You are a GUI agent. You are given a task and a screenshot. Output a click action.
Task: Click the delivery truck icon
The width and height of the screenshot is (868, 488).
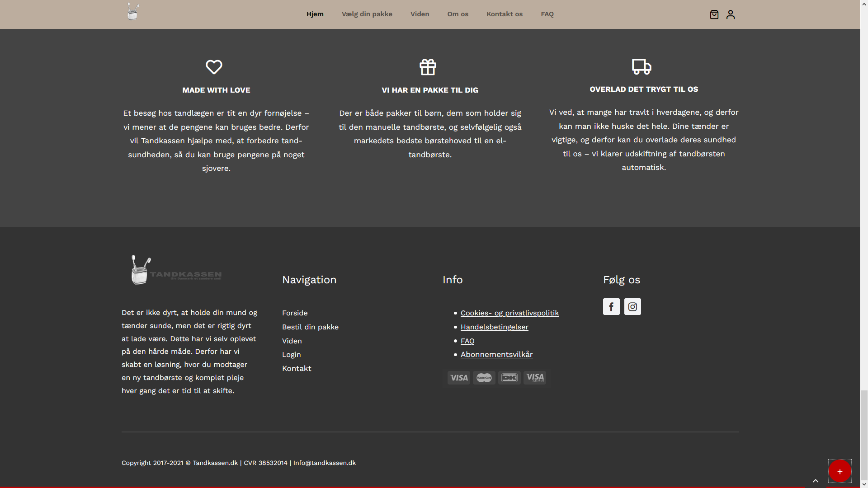pos(642,66)
